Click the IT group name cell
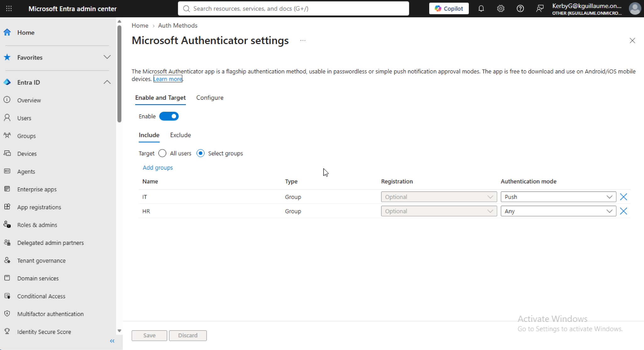The height and width of the screenshot is (350, 644). 145,197
